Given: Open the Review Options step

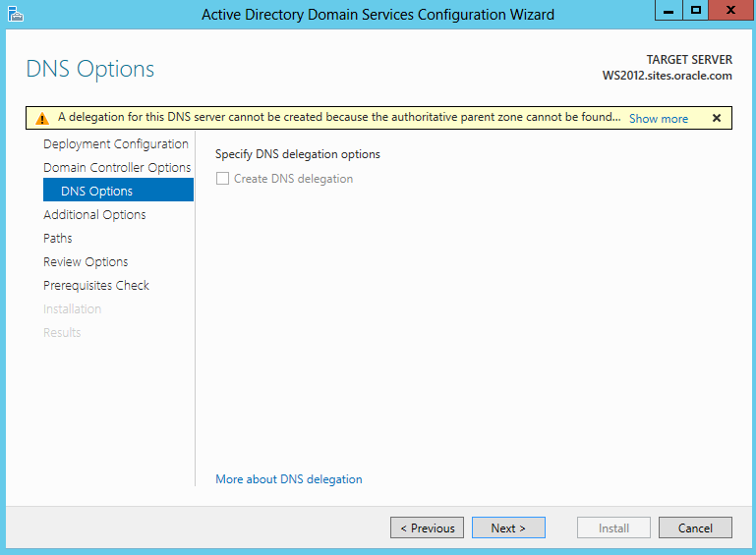Looking at the screenshot, I should [86, 262].
